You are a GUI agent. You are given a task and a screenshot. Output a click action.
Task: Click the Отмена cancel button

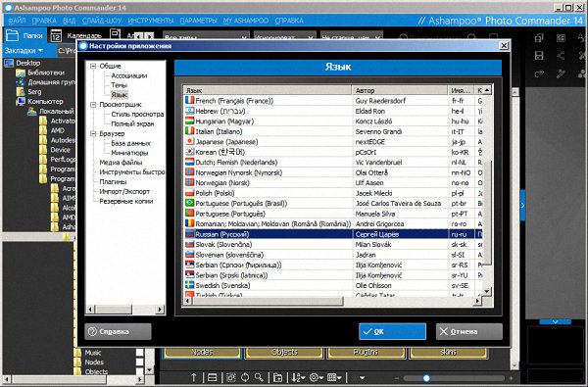point(469,331)
